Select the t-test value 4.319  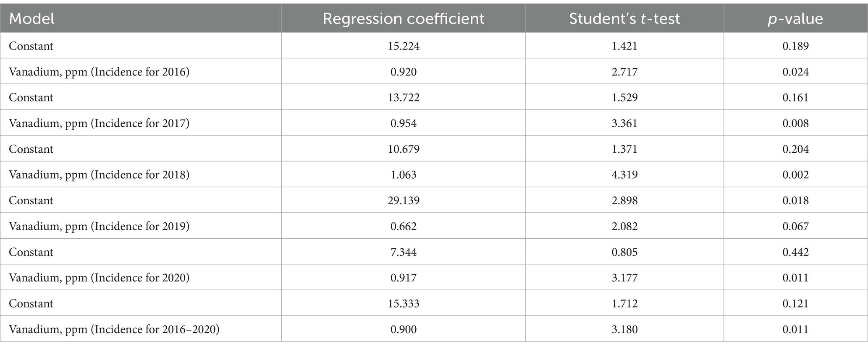[624, 174]
